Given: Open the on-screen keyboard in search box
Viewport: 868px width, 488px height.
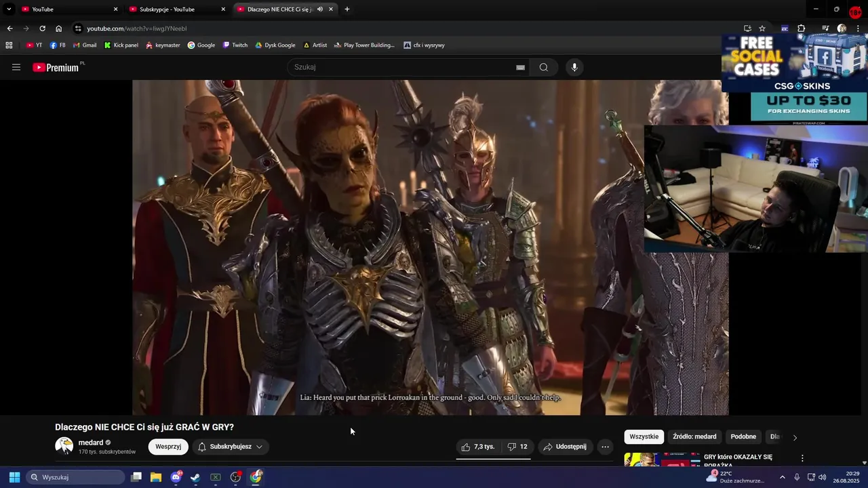Looking at the screenshot, I should (520, 67).
